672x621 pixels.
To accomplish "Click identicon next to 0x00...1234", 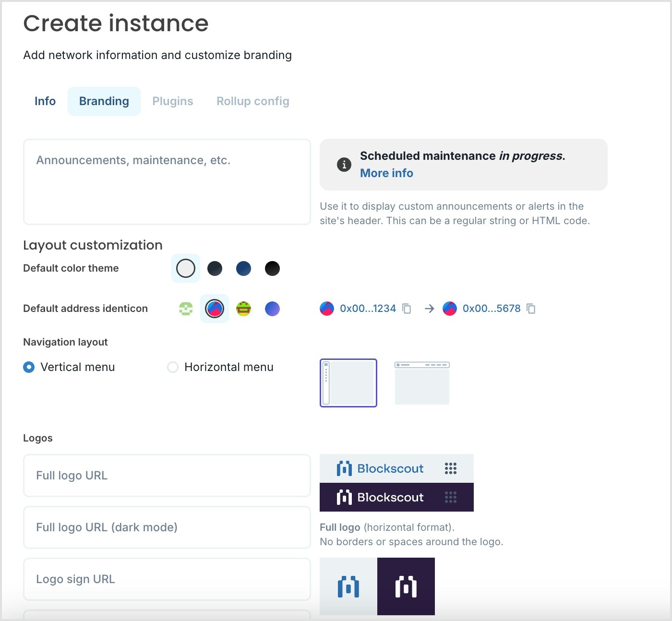I will click(327, 309).
